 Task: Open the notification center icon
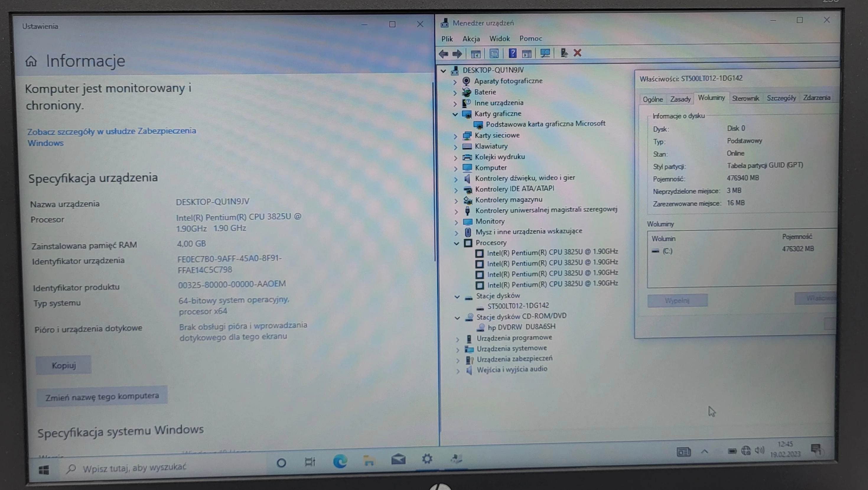[x=816, y=449]
